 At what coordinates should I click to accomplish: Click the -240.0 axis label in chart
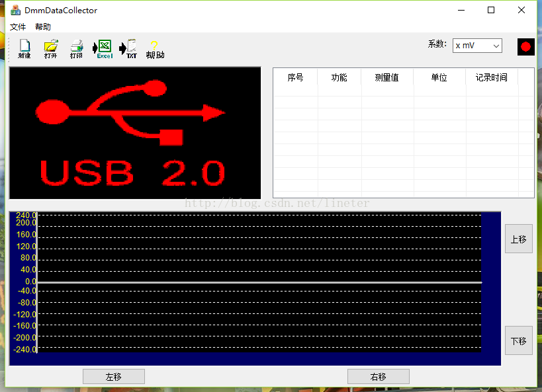(24, 349)
